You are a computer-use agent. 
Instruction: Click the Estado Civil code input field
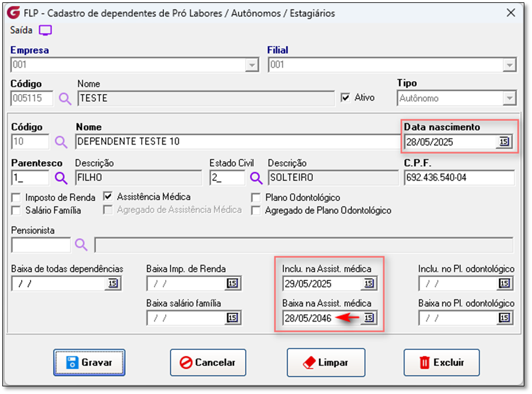coord(227,178)
